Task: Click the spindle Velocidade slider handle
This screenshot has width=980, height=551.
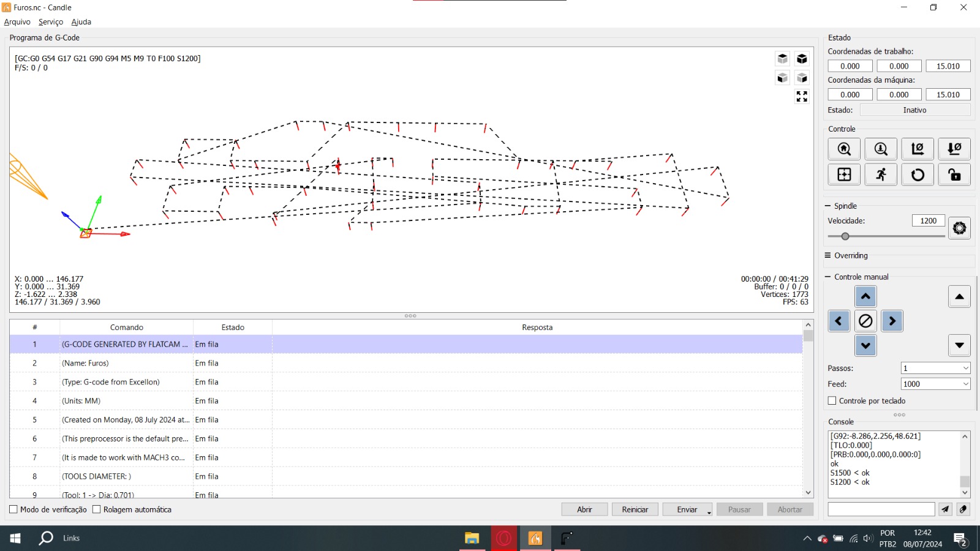Action: 845,236
